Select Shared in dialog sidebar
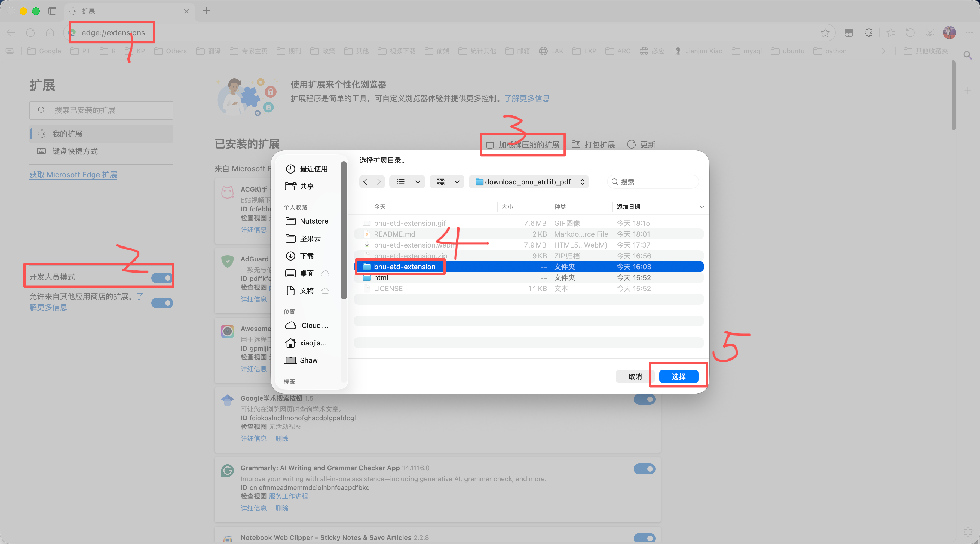Viewport: 980px width, 544px height. click(300, 186)
